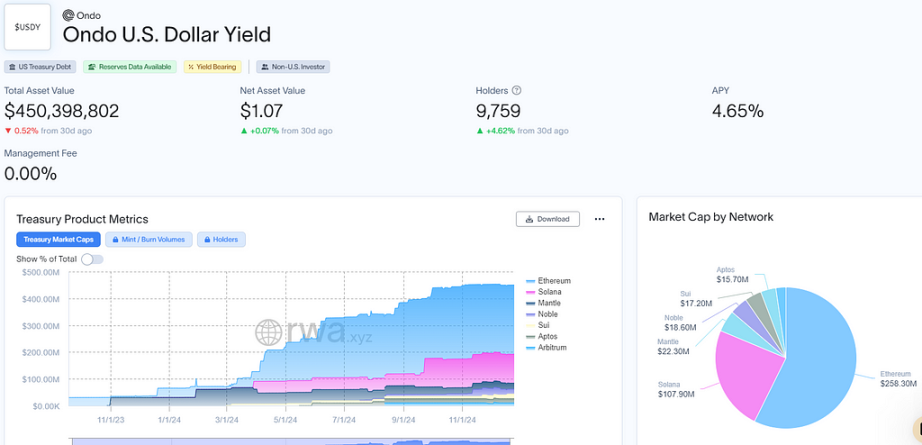
Task: Click the Yield Bearing tag
Action: pos(213,67)
